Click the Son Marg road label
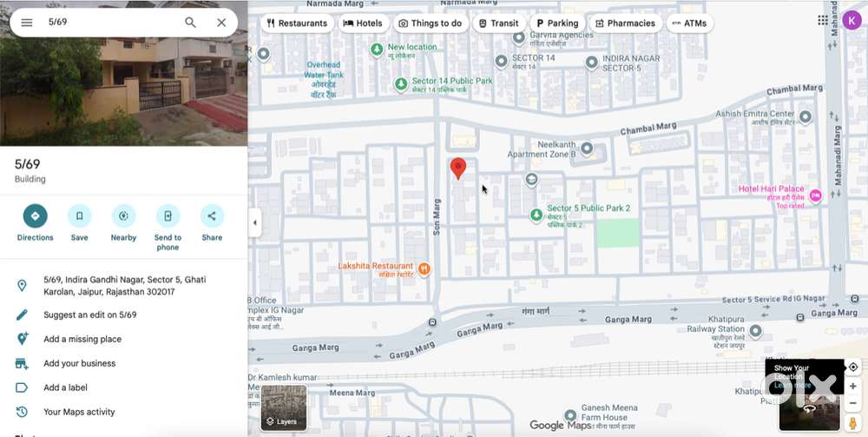The width and height of the screenshot is (868, 437). 437,217
